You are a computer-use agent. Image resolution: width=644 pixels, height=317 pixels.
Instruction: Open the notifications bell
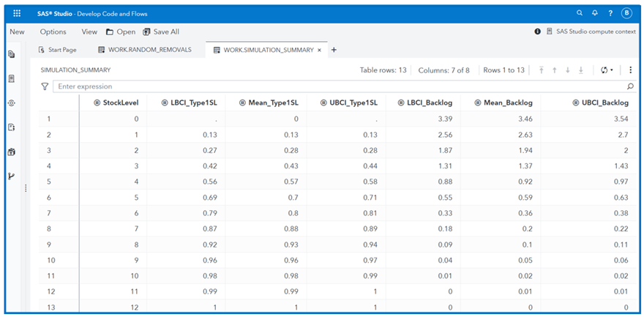pos(595,13)
